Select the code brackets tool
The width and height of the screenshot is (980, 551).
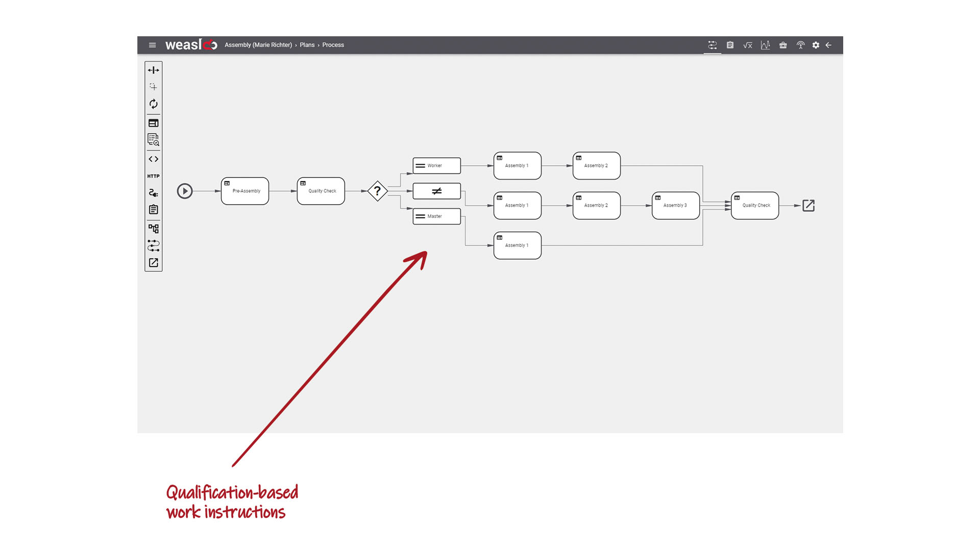(153, 159)
